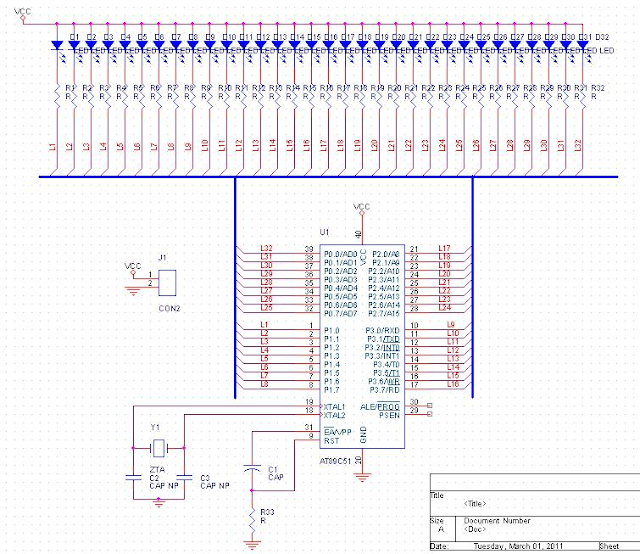The image size is (640, 554).
Task: Click the AT89C51 part name label
Action: (335, 461)
